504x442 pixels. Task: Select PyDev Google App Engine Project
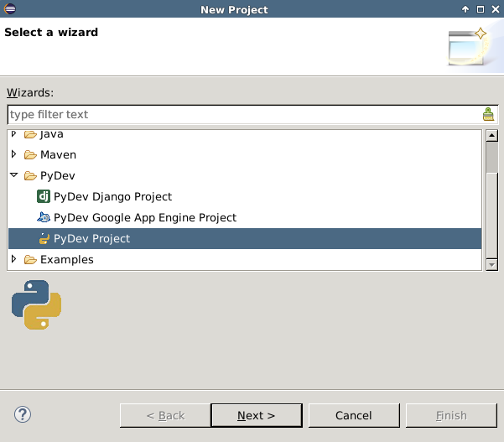(145, 217)
